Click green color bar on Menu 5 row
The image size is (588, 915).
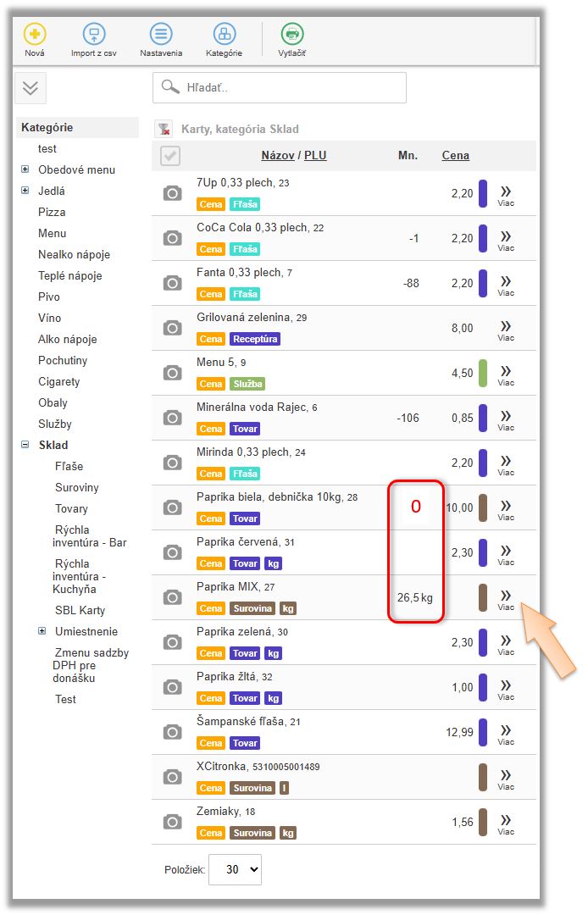click(483, 373)
